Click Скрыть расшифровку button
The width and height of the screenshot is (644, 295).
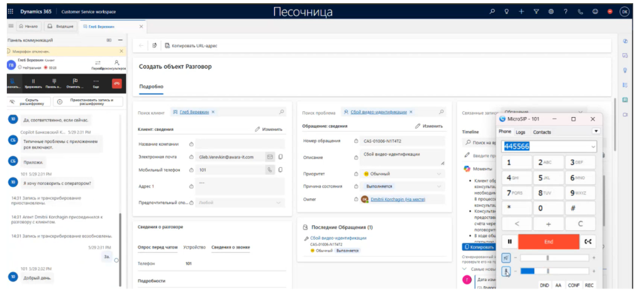pyautogui.click(x=30, y=101)
